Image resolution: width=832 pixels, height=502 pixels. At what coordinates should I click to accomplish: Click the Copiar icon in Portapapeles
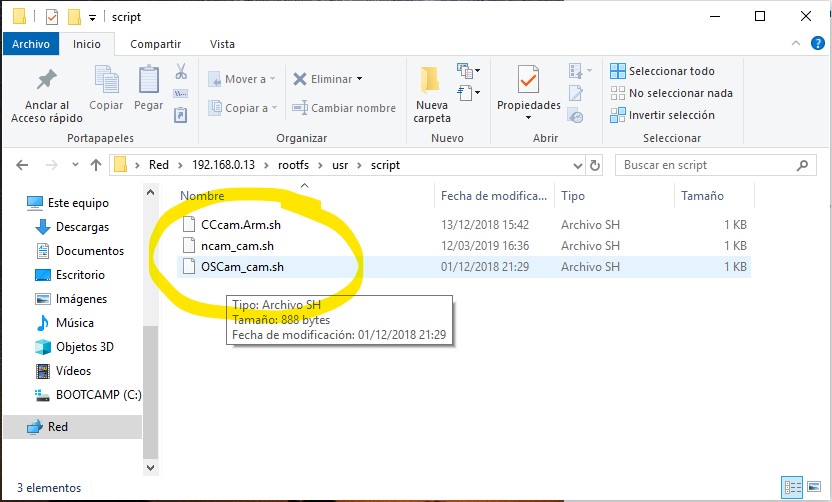coord(106,80)
